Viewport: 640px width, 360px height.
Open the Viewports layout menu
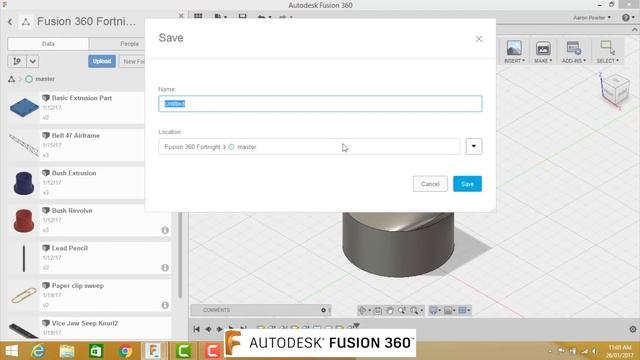point(464,311)
